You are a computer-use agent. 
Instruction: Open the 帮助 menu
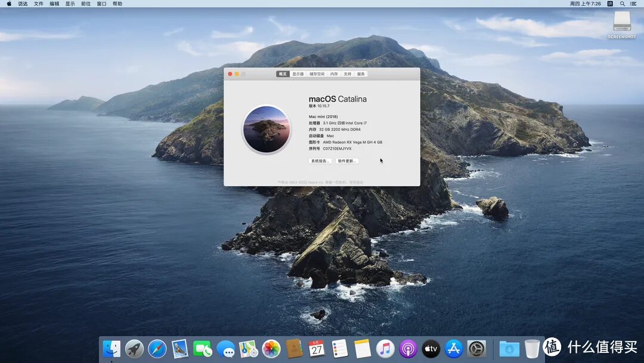coord(117,4)
